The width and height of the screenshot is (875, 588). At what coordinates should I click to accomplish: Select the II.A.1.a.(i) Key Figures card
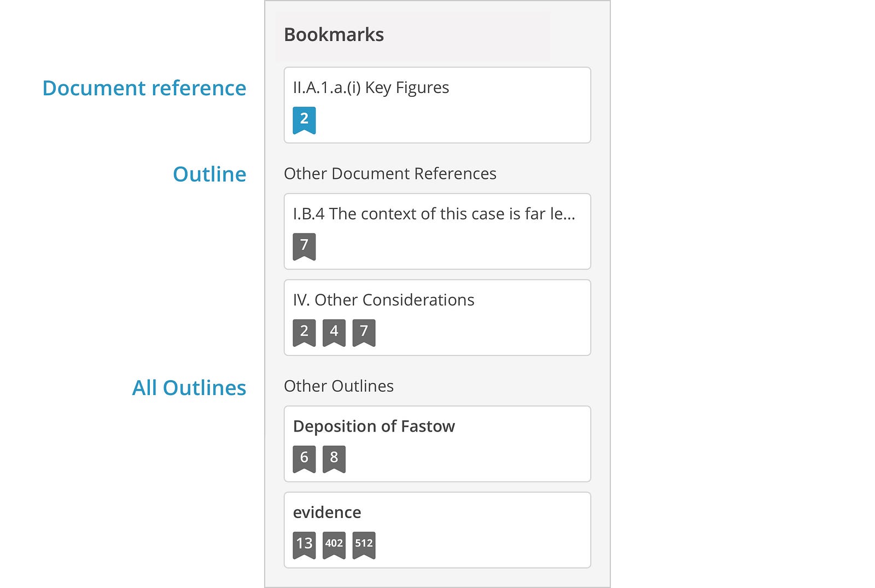(371, 88)
